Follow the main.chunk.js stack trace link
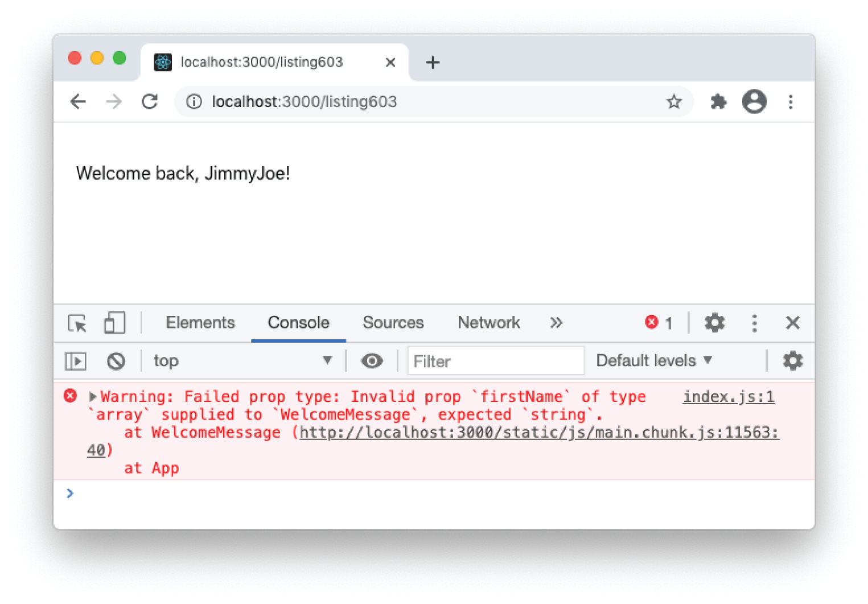This screenshot has height=604, width=868. [538, 433]
